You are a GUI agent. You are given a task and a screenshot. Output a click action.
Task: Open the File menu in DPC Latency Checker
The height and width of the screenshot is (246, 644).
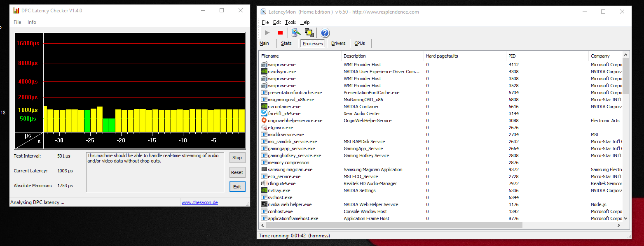(x=17, y=22)
